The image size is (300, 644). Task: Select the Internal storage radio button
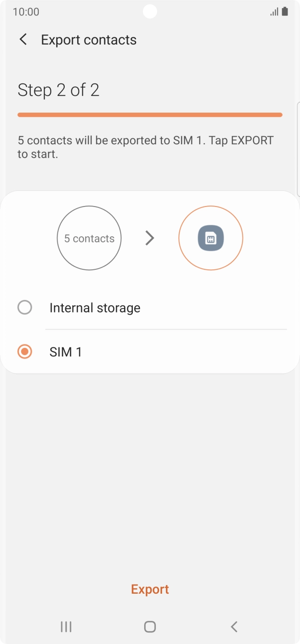pos(24,308)
